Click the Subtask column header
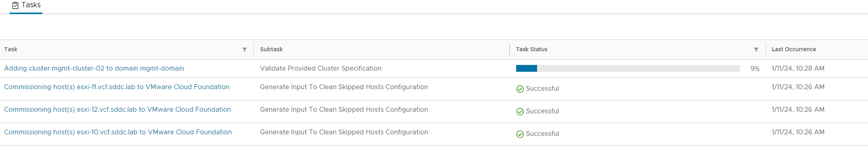 [271, 49]
